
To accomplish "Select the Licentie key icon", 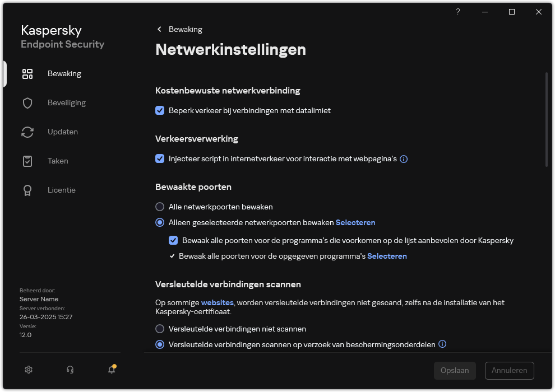I will [x=27, y=190].
